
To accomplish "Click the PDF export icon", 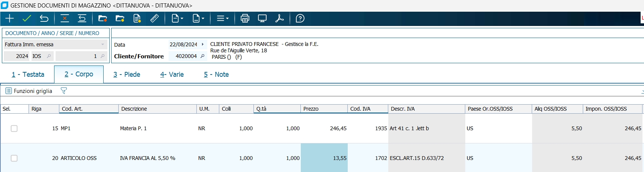I will click(x=279, y=18).
